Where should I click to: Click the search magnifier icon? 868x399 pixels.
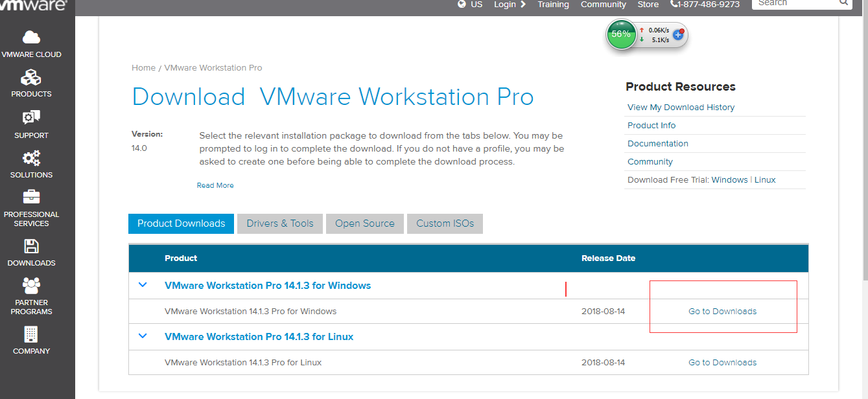[x=843, y=3]
